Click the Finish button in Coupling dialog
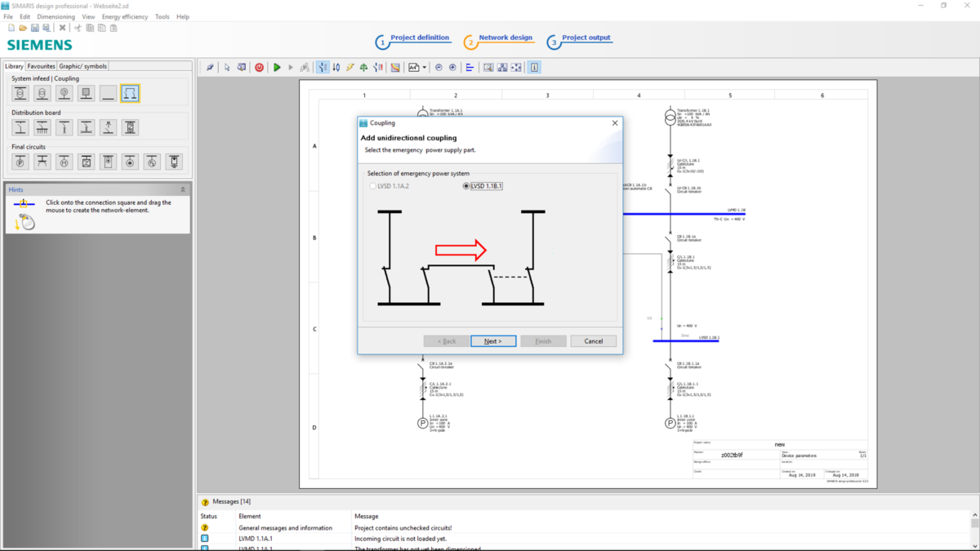Image resolution: width=980 pixels, height=551 pixels. (x=543, y=341)
